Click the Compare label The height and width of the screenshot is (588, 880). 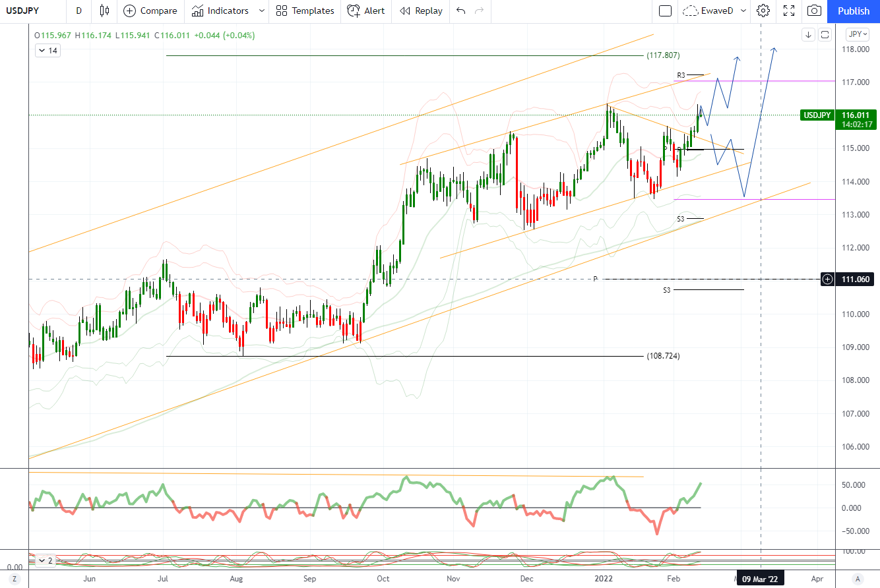(x=159, y=11)
